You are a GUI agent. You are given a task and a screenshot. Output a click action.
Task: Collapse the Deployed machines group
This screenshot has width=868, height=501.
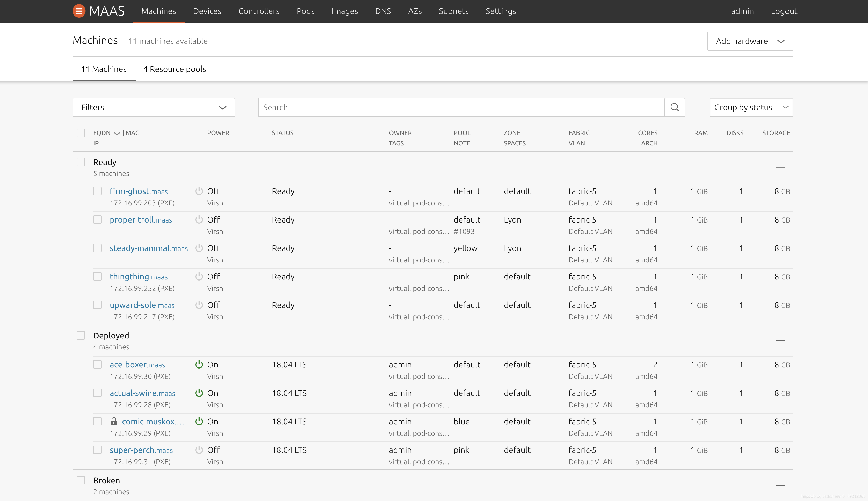(780, 341)
